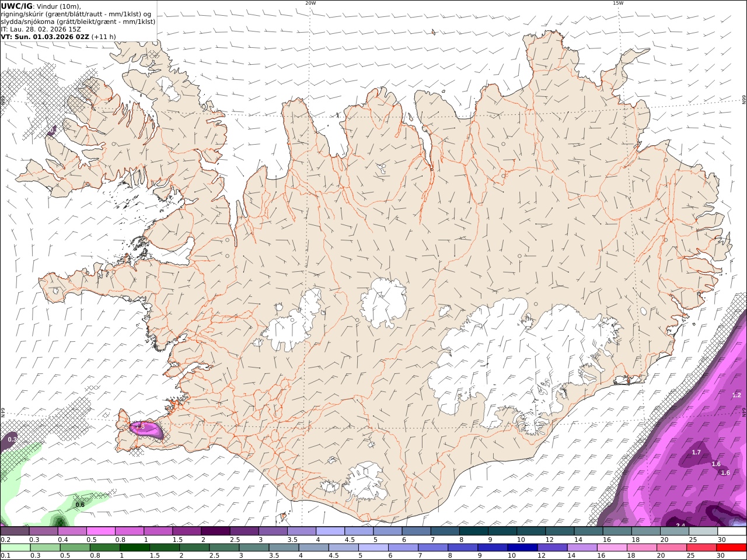Select the violet 12 swatch in the bottom scale
Screen dimensions: 747x560
point(552,547)
